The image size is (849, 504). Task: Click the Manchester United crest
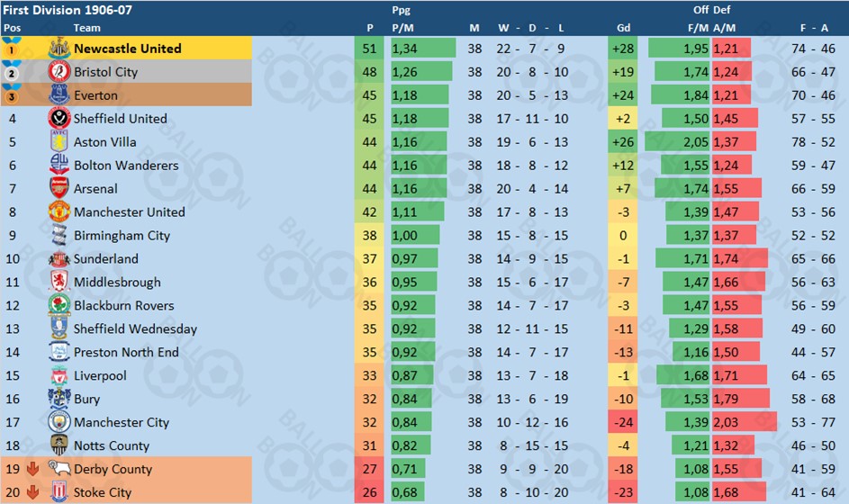click(x=59, y=211)
